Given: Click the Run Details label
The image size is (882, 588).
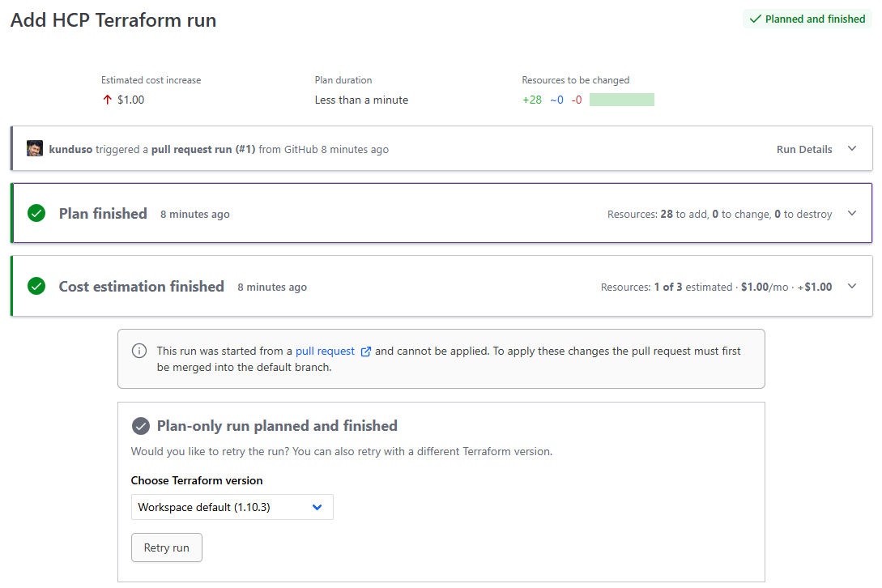Looking at the screenshot, I should 803,150.
